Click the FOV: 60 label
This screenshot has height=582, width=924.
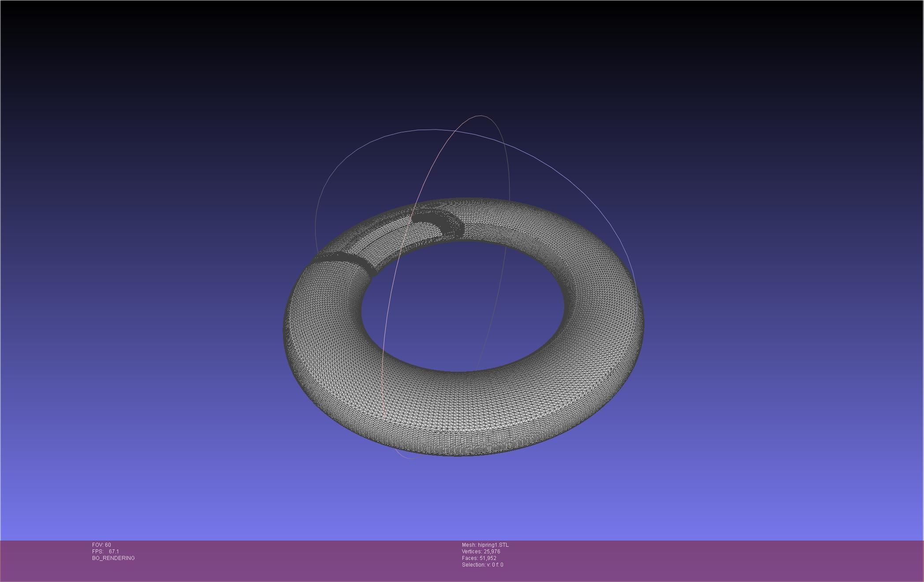coord(101,545)
